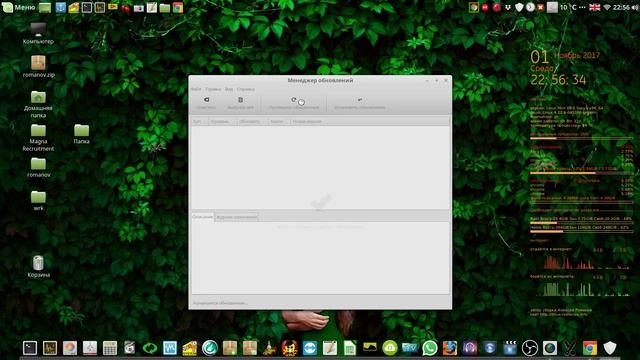
Task: Click the Check for updates (refresh) button
Action: tap(294, 103)
